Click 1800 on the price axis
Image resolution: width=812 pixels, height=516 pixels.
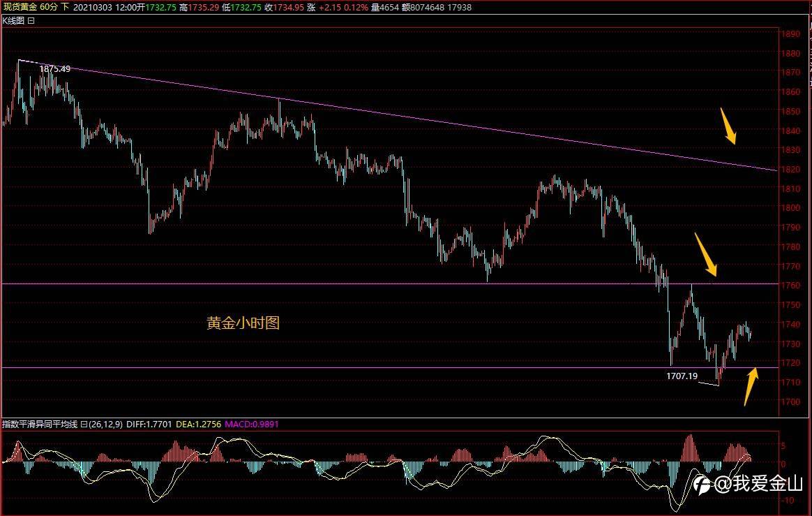[791, 208]
